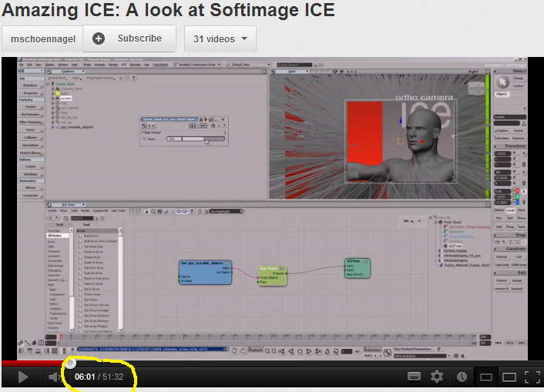The width and height of the screenshot is (544, 392).
Task: Mute the video with the speaker icon
Action: point(53,377)
